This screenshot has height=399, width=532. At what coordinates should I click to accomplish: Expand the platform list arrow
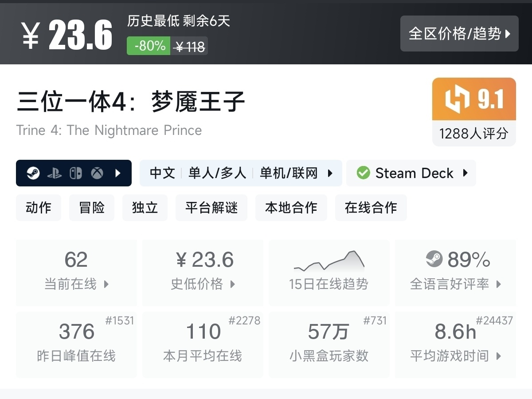118,173
